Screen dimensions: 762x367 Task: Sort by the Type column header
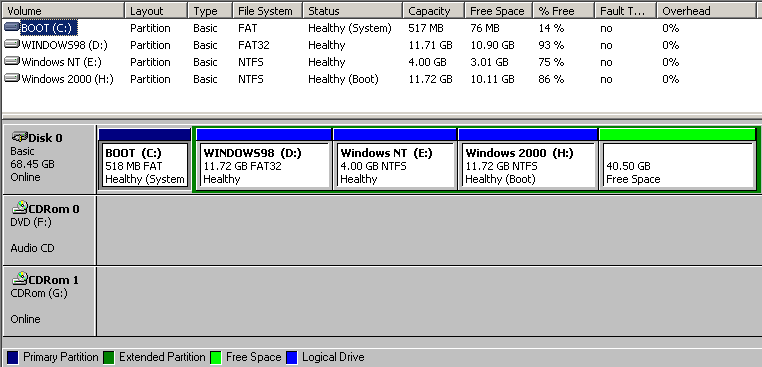[210, 11]
